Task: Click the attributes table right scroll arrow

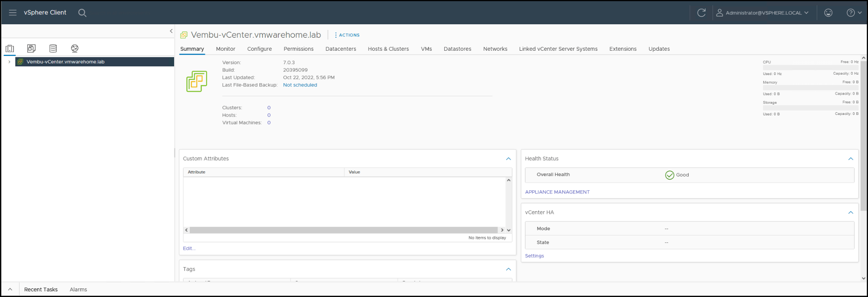Action: (502, 230)
